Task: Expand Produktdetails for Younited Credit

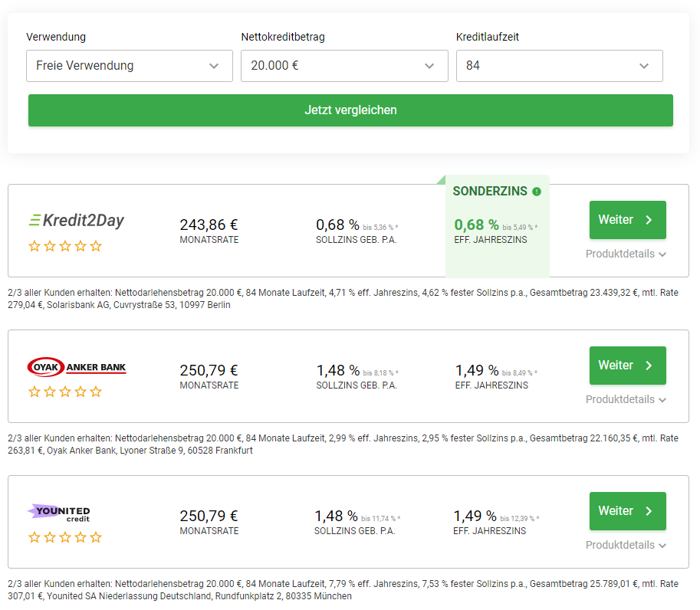Action: [626, 545]
